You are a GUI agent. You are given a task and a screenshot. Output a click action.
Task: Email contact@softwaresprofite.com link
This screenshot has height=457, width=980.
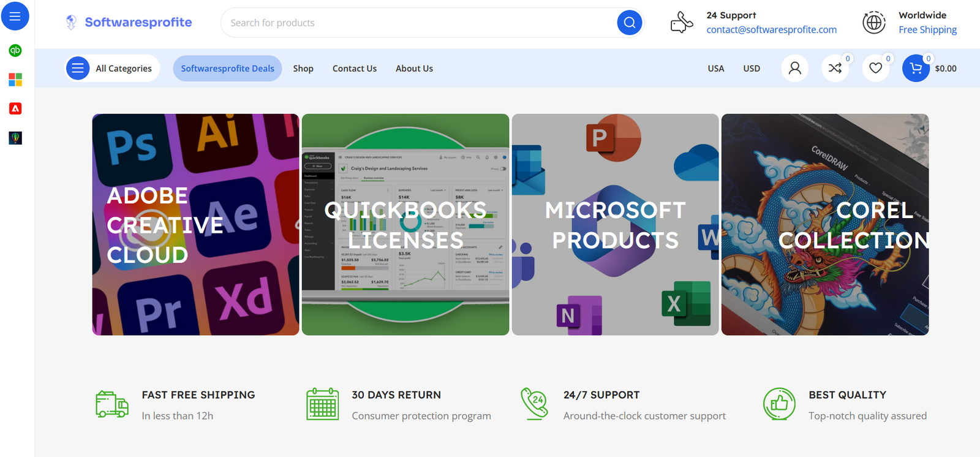tap(771, 29)
